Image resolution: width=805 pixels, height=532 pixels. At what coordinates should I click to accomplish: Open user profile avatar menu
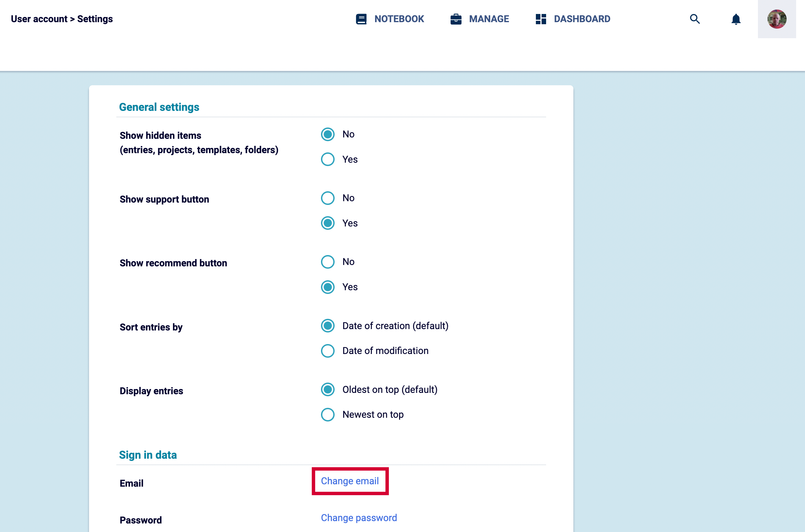coord(777,19)
